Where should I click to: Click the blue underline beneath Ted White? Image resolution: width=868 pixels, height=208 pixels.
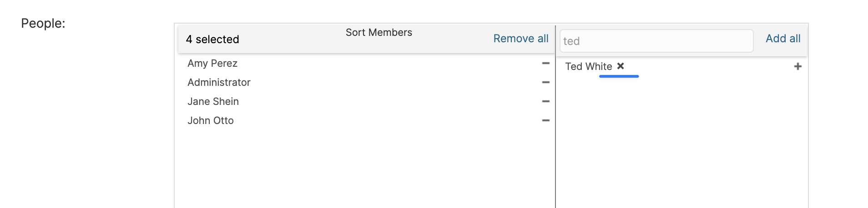(x=619, y=76)
